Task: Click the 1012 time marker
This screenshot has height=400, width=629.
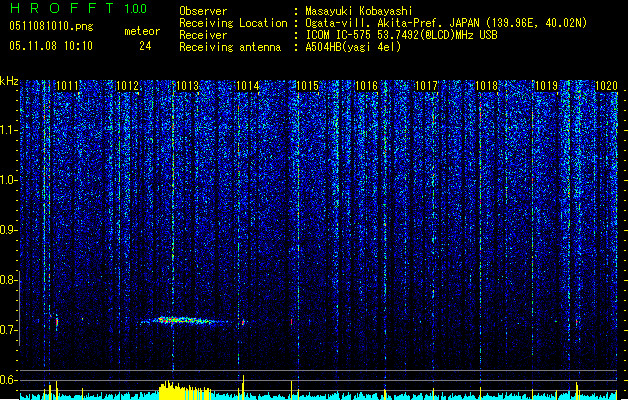Action: click(x=127, y=86)
